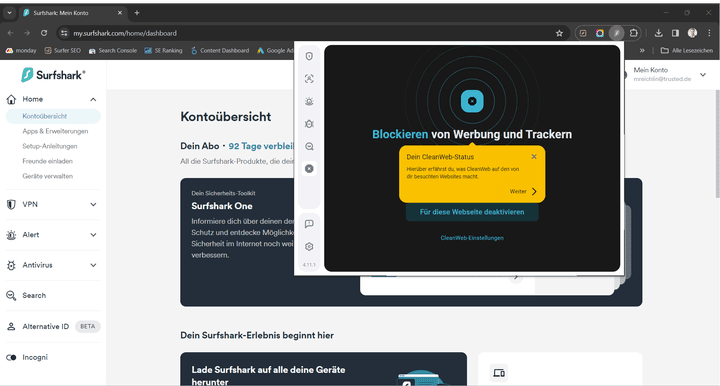Click Weiter in the yellow tooltip
The width and height of the screenshot is (720, 386).
coord(523,191)
